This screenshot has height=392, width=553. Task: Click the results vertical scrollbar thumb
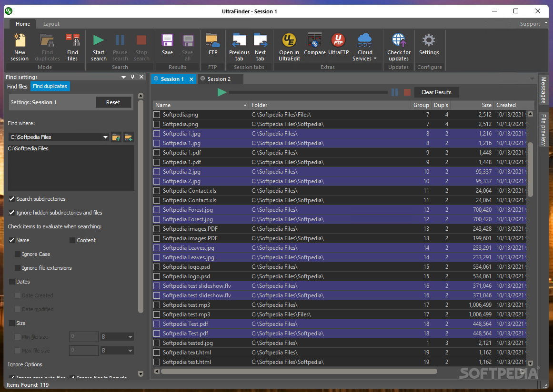coord(530,170)
